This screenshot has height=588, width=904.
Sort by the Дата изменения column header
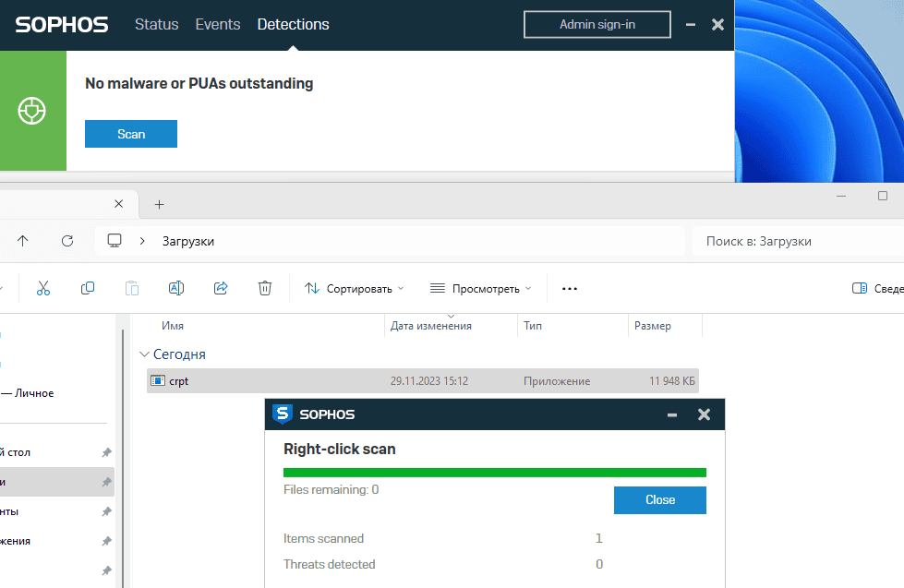(x=430, y=326)
